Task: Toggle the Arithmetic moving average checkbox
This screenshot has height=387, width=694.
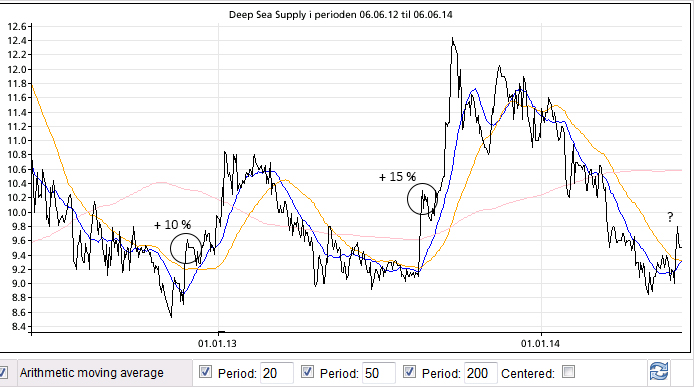Action: point(3,372)
